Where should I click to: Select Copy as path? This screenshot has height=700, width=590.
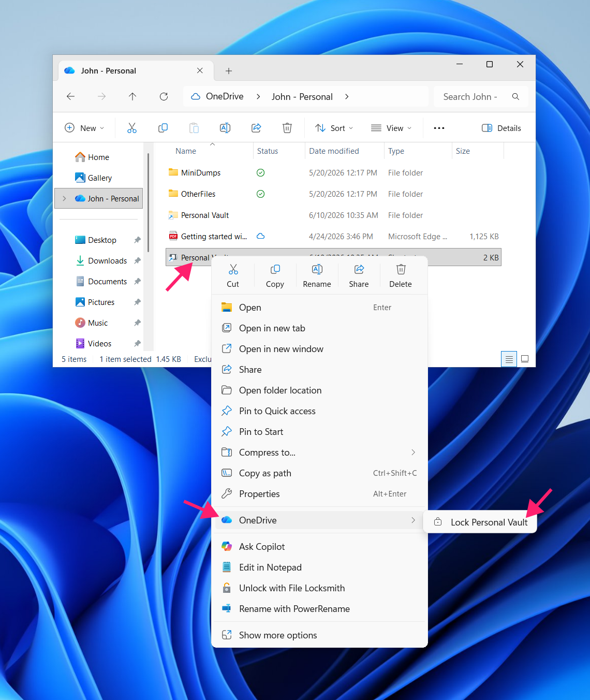point(319,473)
